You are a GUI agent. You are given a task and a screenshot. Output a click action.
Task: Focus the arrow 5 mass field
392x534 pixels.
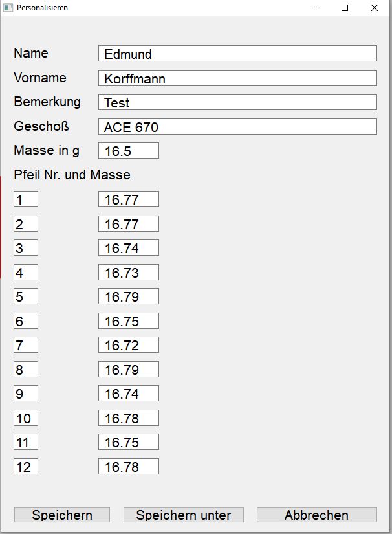click(x=128, y=296)
